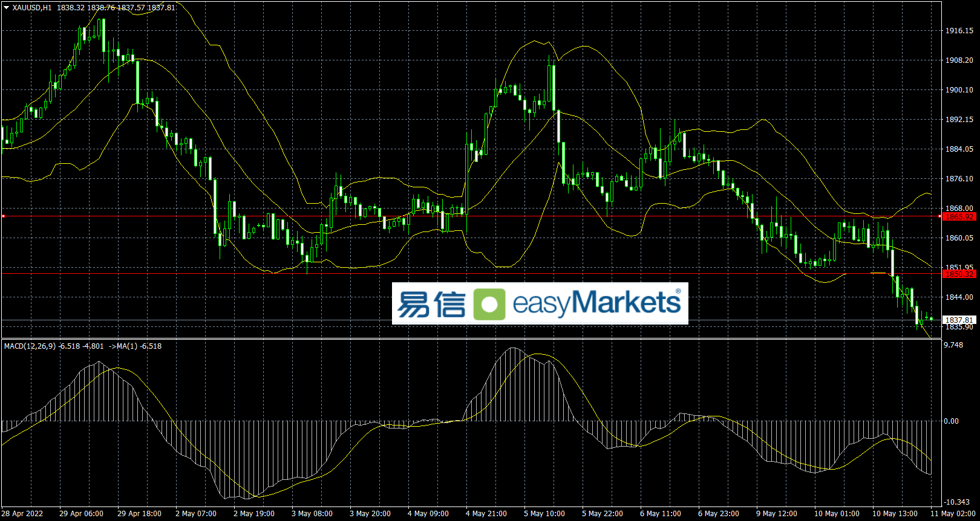This screenshot has height=521, width=980.
Task: Click the 1876.10 price axis label
Action: (x=959, y=179)
